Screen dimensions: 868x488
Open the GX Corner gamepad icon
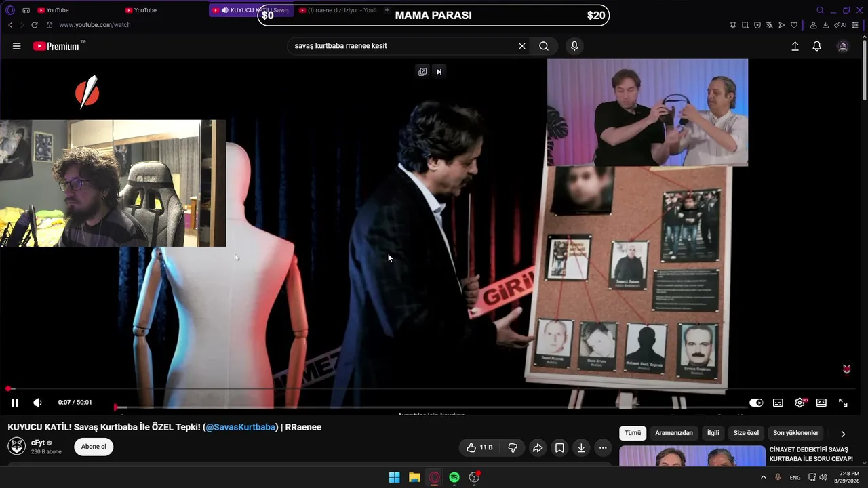tap(26, 10)
